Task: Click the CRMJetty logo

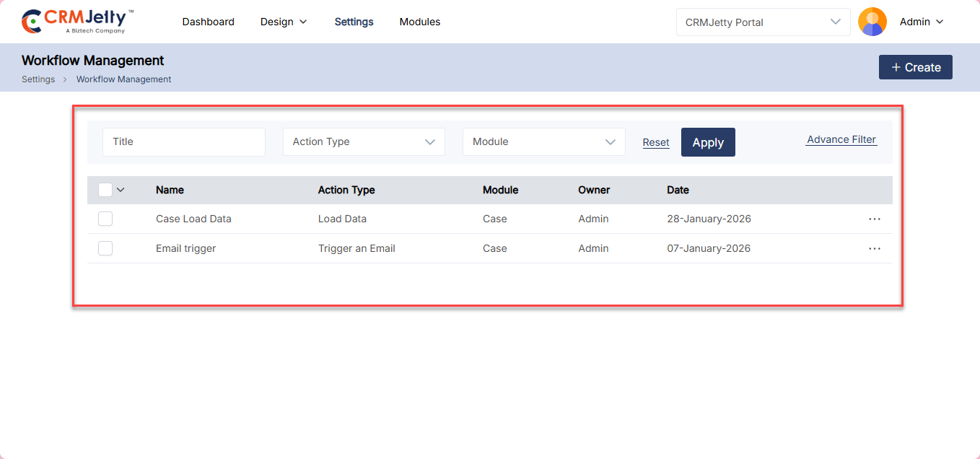Action: pyautogui.click(x=77, y=22)
